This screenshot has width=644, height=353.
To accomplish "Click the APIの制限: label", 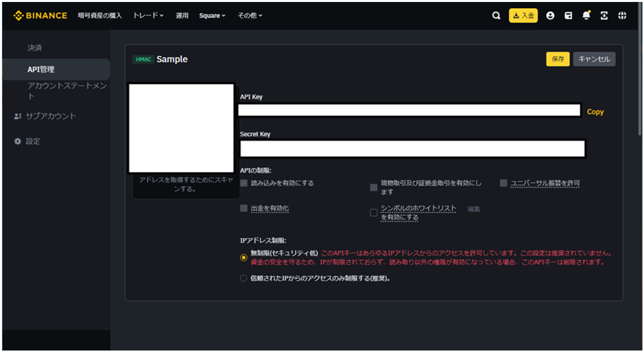I will pyautogui.click(x=256, y=171).
